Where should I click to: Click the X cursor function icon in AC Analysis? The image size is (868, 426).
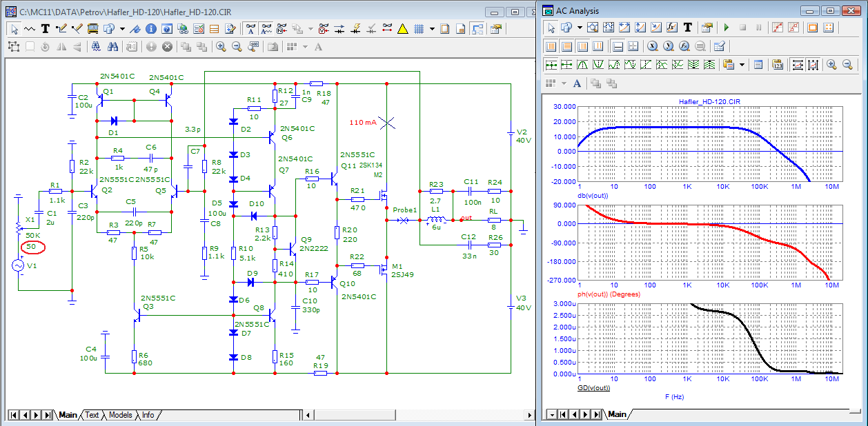652,46
